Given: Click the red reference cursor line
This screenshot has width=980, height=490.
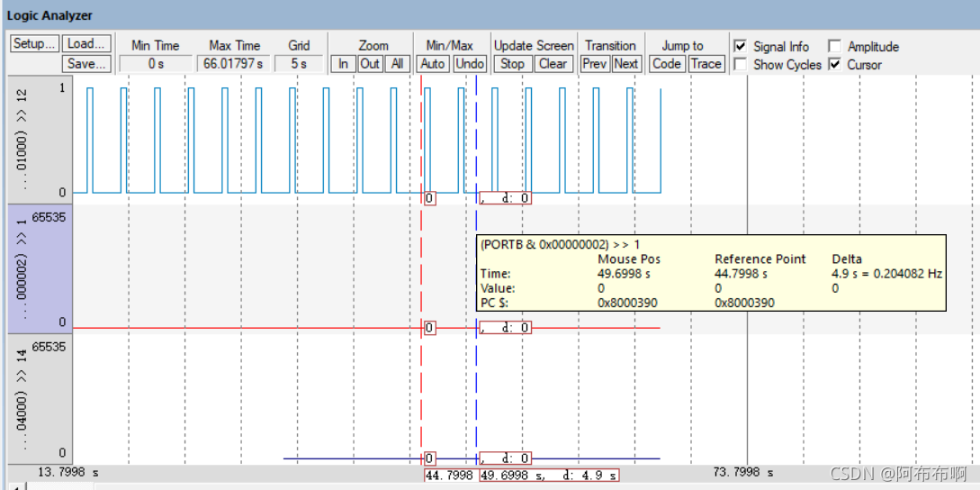Looking at the screenshot, I should [422, 269].
